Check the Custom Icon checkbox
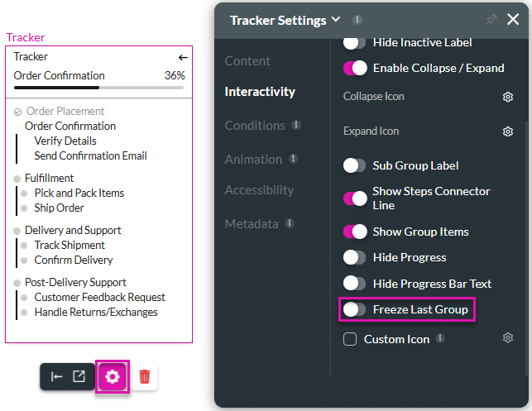The image size is (532, 411). (350, 339)
